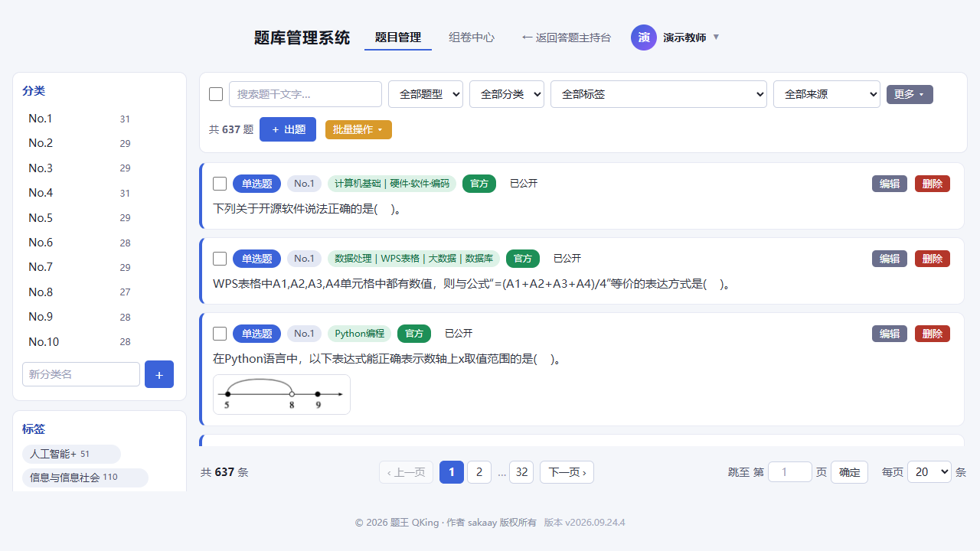Open the 批量操作 dropdown menu
The image size is (980, 551).
[x=358, y=129]
